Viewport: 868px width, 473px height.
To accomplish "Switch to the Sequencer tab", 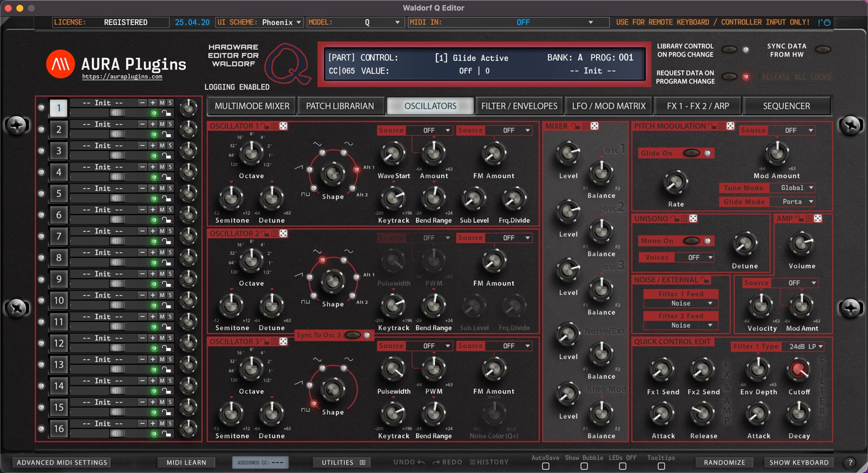I will tap(786, 106).
